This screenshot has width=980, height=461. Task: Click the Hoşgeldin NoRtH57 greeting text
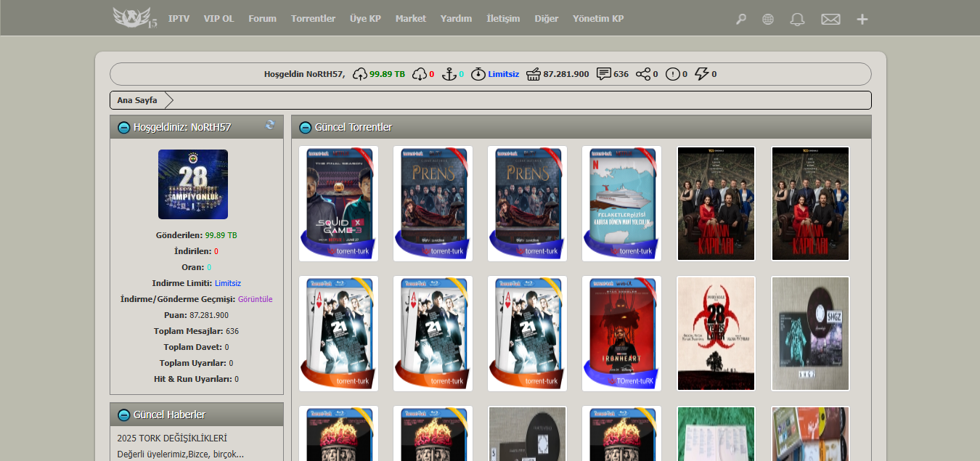pos(304,74)
